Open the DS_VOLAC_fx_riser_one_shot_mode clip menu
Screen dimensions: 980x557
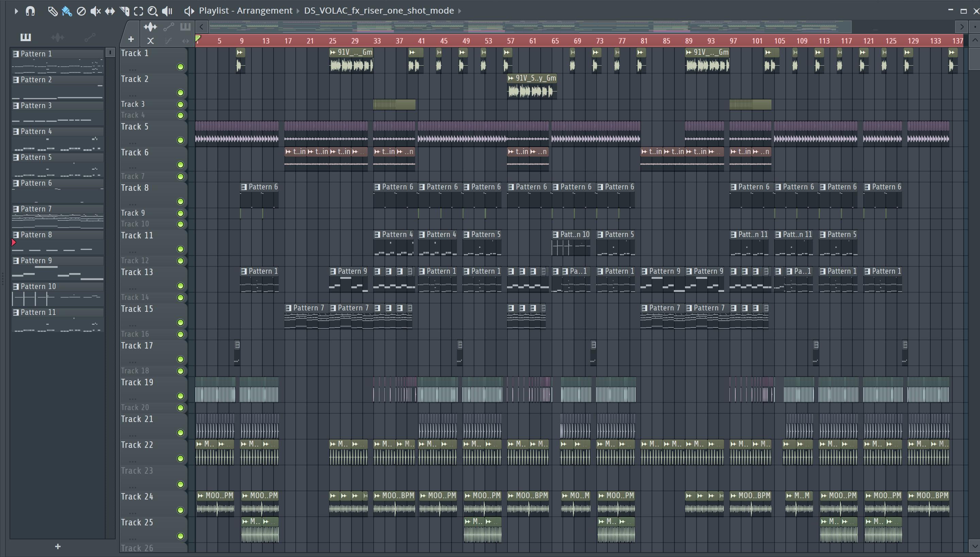tap(379, 11)
